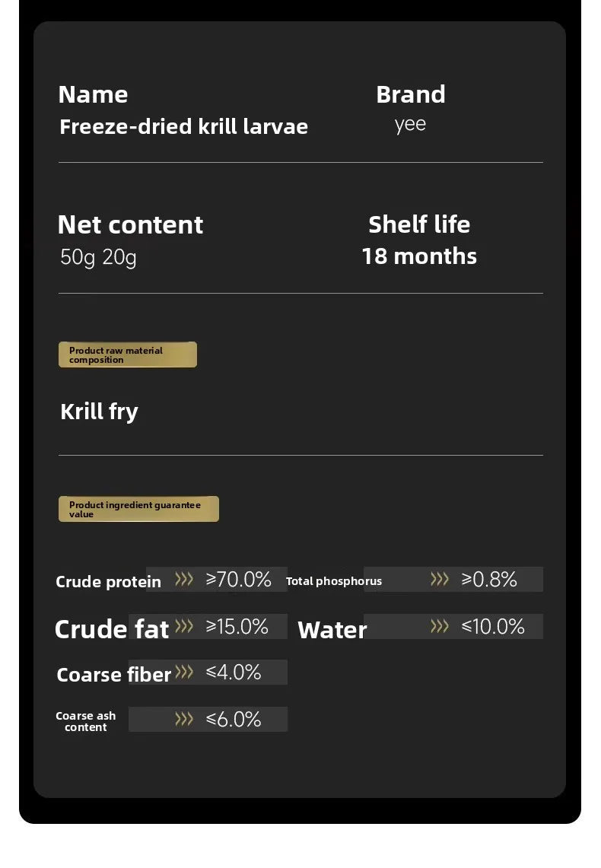Click the ≤6.0% coarse ash value
Viewport: 601px width, 868px height.
234,720
